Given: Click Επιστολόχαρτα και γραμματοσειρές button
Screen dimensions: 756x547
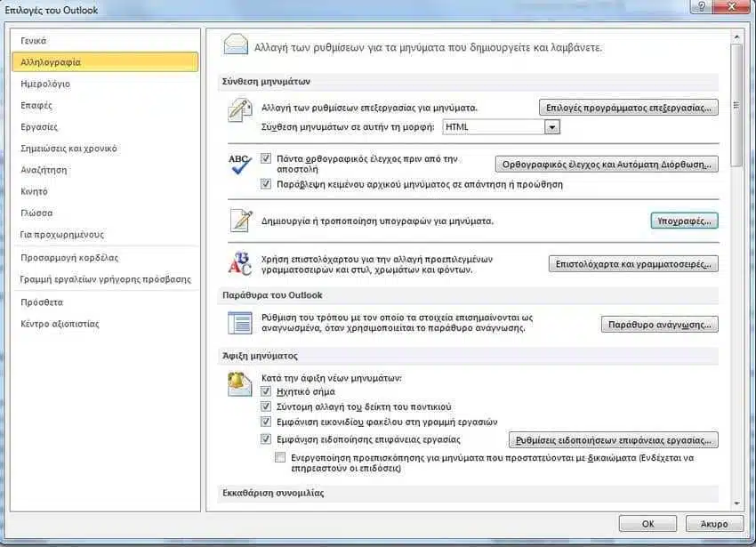Looking at the screenshot, I should 633,264.
